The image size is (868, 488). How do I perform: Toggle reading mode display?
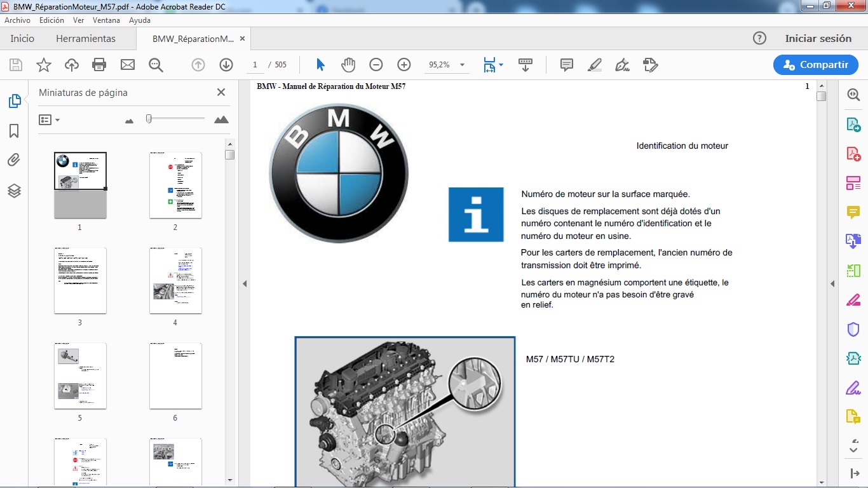coord(525,64)
